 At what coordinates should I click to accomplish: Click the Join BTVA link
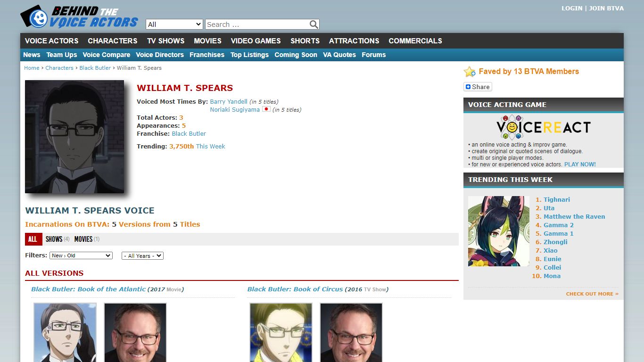pyautogui.click(x=606, y=8)
